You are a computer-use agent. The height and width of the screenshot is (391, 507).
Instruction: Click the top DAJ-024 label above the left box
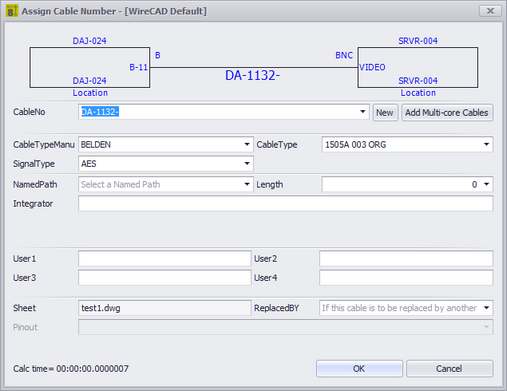(x=90, y=41)
